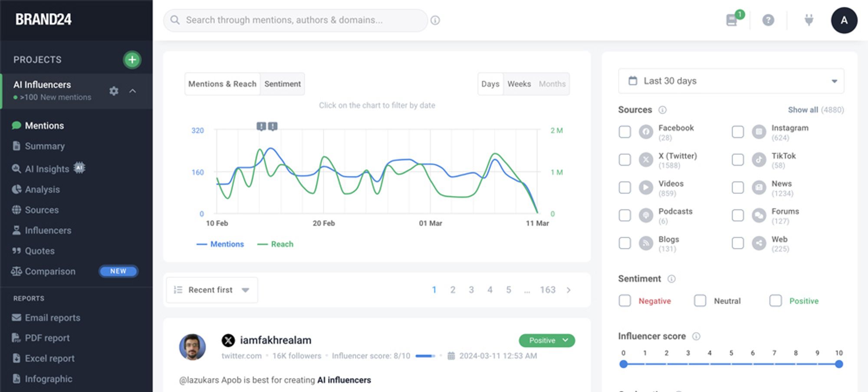The image size is (868, 392).
Task: Check the Forums source checkbox
Action: 738,215
